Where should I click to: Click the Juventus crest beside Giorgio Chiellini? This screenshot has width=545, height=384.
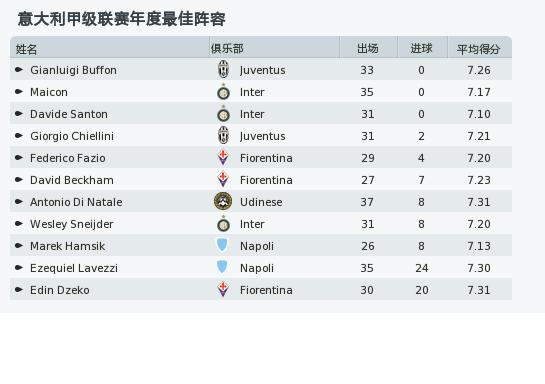[x=223, y=136]
